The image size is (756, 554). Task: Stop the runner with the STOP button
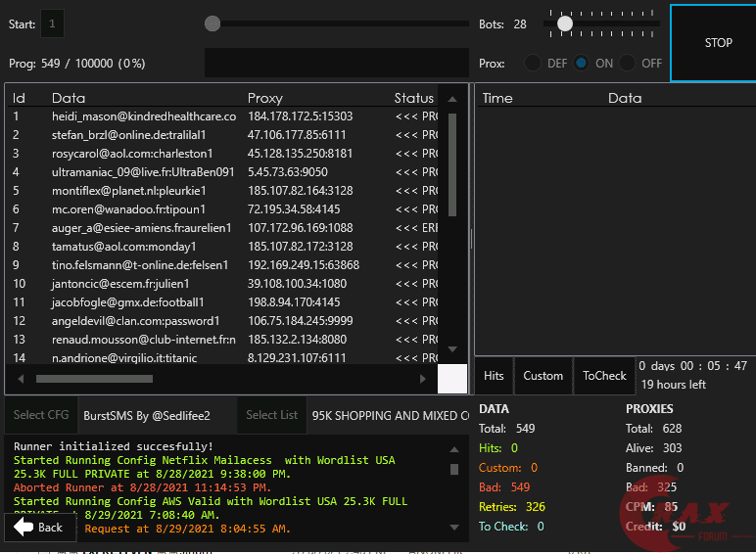pos(714,43)
